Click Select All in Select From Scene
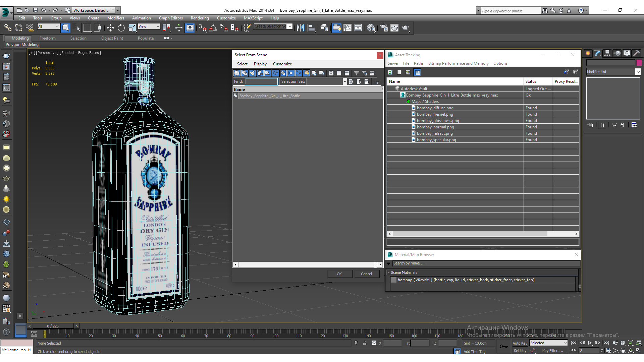The height and width of the screenshot is (362, 644). tap(331, 73)
